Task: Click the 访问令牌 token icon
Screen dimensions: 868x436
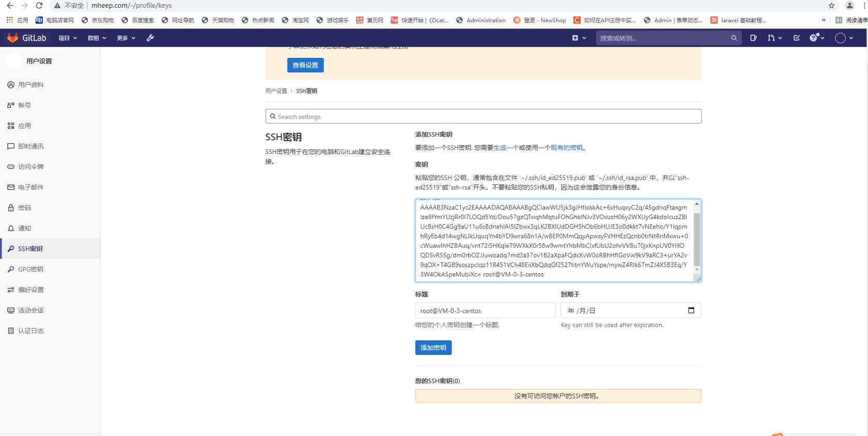Action: (11, 167)
